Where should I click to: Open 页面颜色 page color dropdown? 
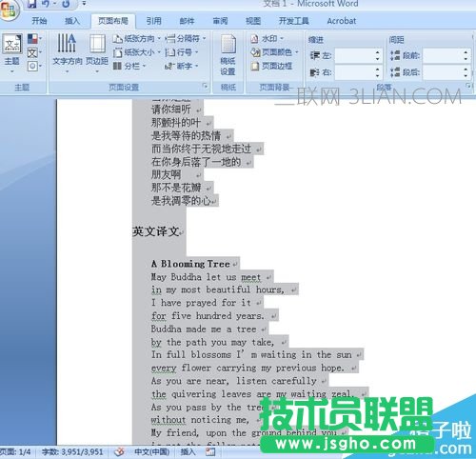275,52
